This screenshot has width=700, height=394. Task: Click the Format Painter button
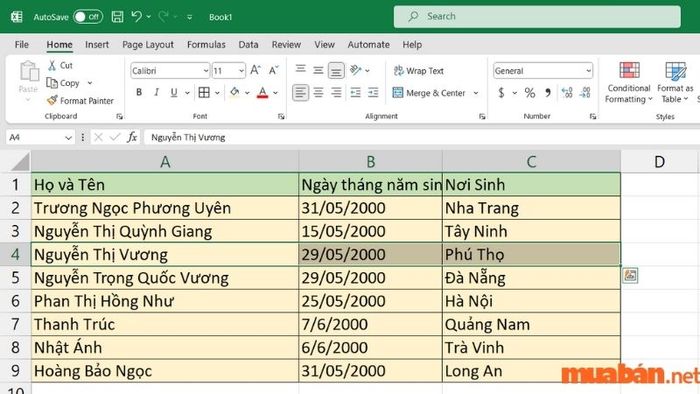pos(80,101)
